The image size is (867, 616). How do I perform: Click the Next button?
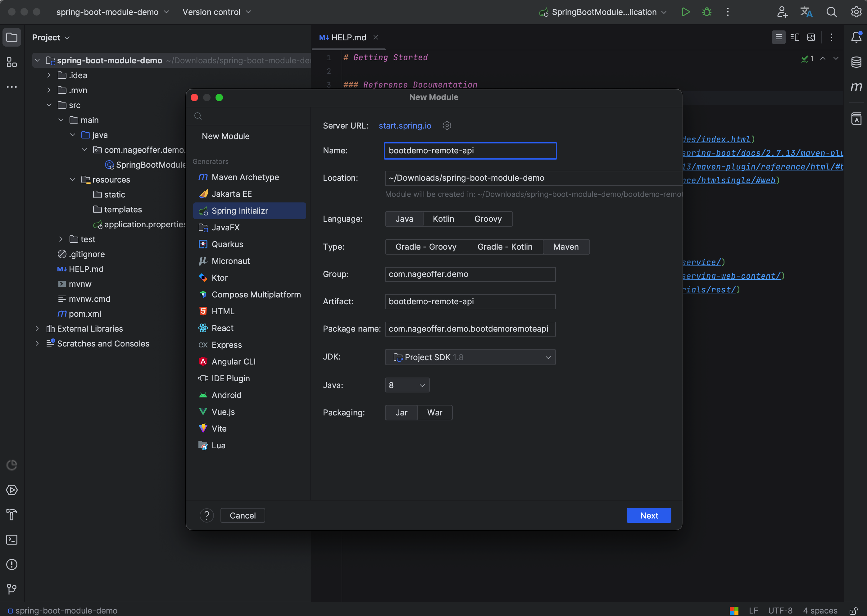(649, 515)
